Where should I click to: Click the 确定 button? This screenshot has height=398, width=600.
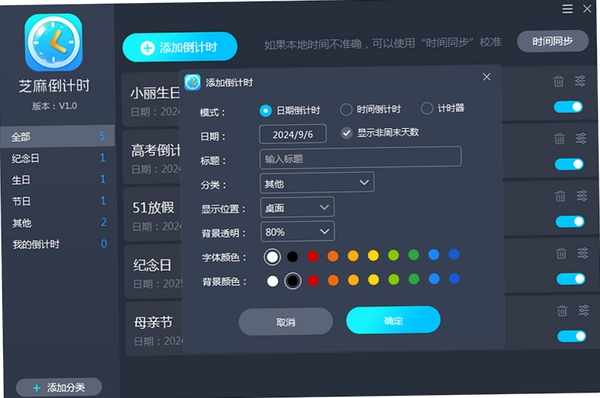(393, 320)
